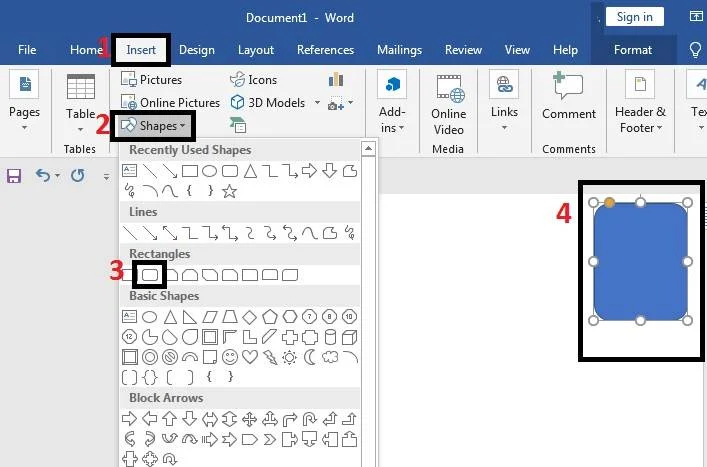
Task: Expand the 3D Models dropdown arrow
Action: [317, 102]
